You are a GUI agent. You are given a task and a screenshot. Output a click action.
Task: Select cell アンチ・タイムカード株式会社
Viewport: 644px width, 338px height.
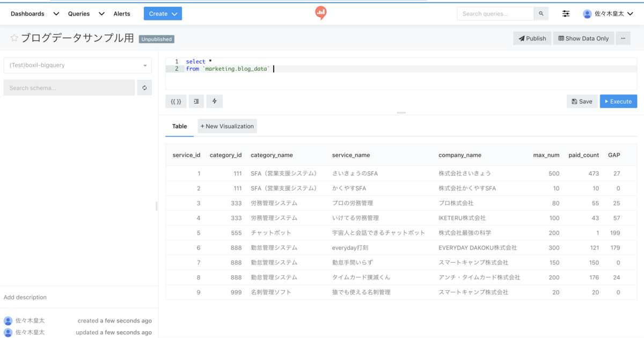coord(479,277)
